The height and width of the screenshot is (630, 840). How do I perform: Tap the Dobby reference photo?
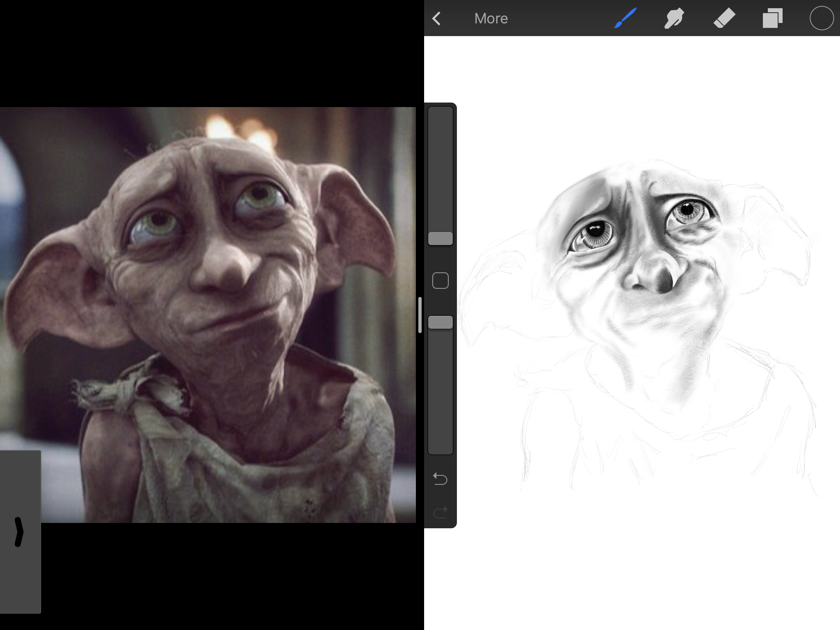(x=208, y=315)
